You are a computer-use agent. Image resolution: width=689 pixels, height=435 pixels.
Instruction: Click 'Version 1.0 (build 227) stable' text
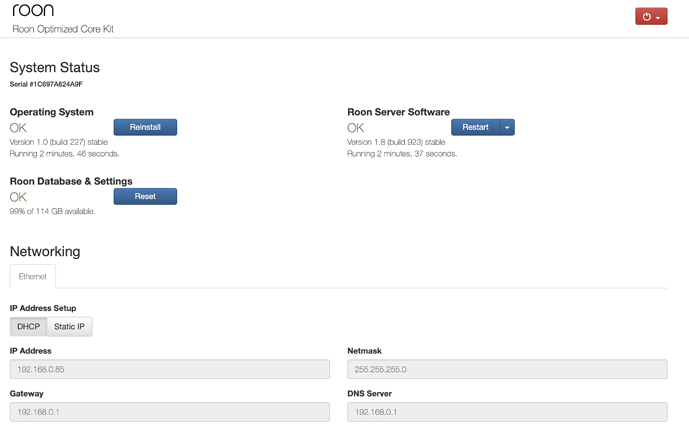point(58,142)
